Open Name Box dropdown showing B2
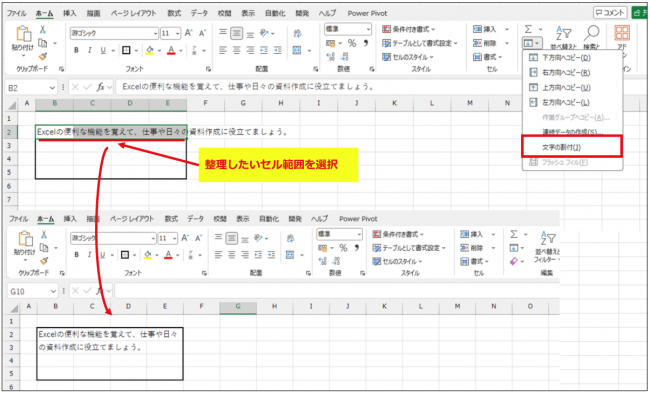 tap(52, 87)
